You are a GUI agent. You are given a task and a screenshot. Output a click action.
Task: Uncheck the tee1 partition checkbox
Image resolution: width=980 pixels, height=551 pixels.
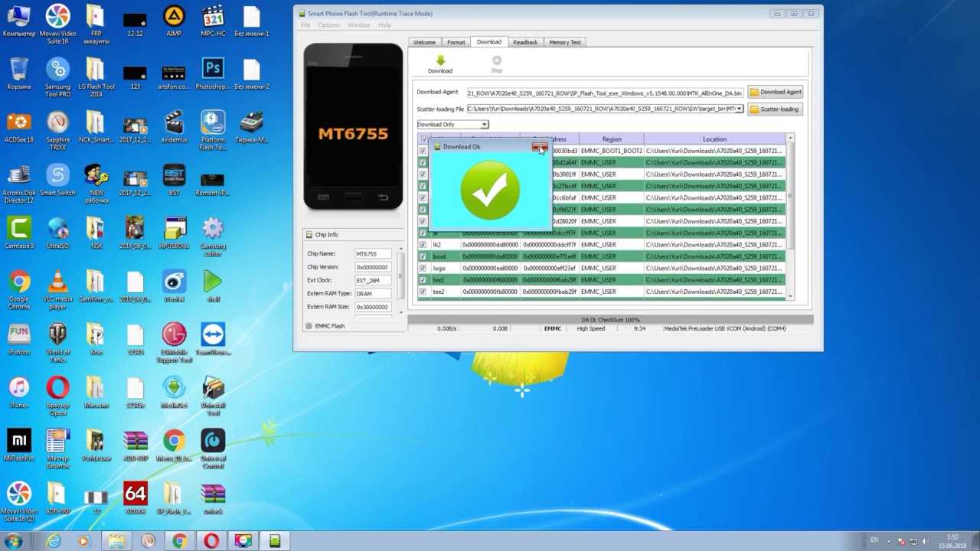[x=423, y=280]
